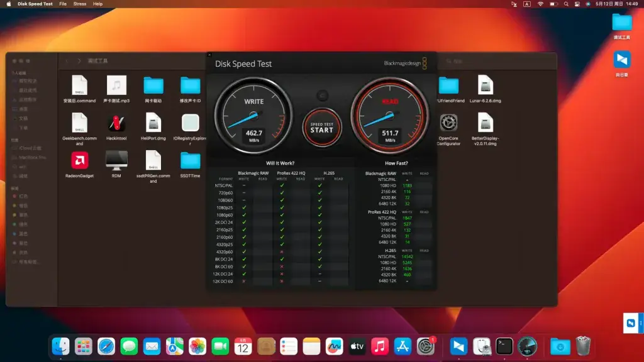The image size is (644, 362).
Task: Select Lunar-6.2.6.dmg file in Finder
Action: tap(485, 89)
